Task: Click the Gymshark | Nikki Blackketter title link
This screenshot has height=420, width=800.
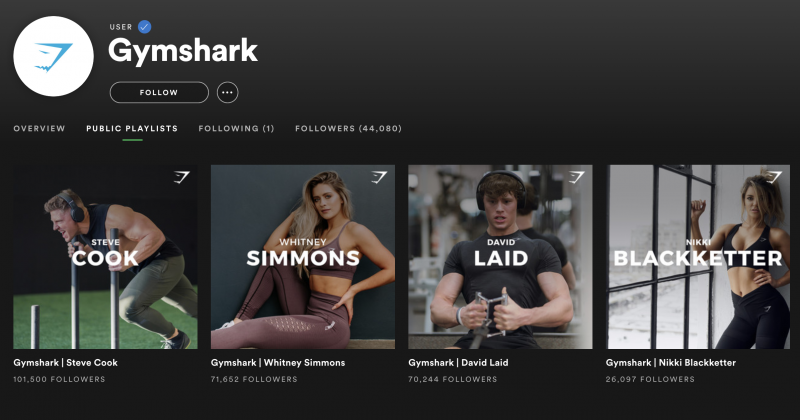Action: [x=670, y=363]
